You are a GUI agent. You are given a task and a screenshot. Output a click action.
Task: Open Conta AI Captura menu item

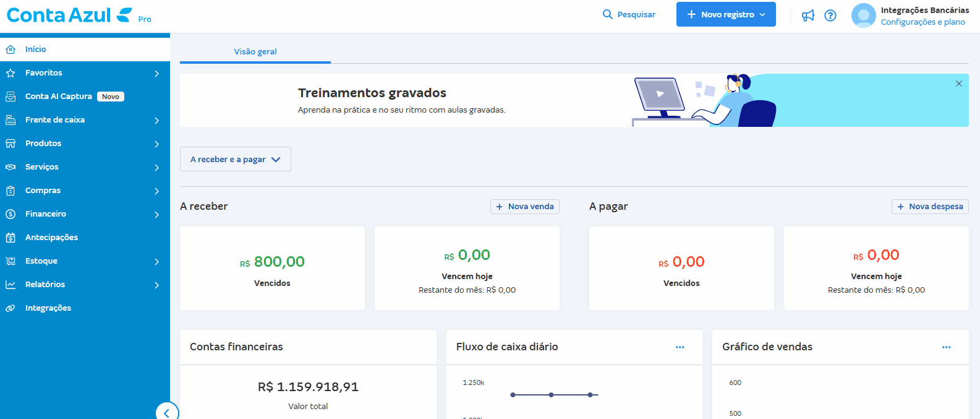(85, 97)
